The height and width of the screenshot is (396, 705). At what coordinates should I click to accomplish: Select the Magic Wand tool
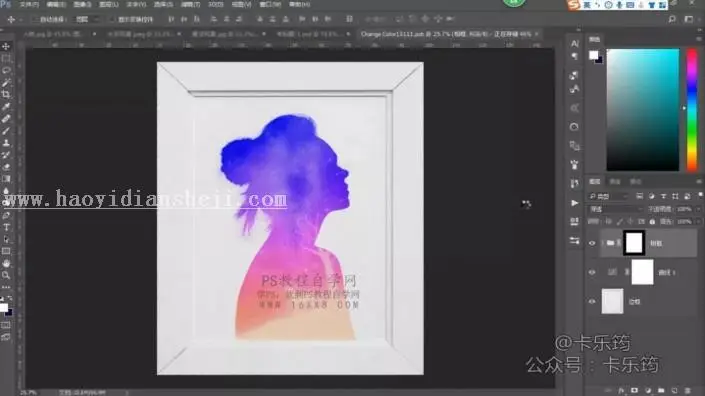[x=6, y=83]
